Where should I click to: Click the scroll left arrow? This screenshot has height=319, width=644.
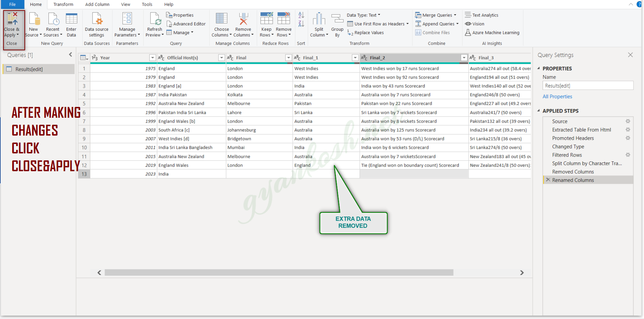click(99, 273)
